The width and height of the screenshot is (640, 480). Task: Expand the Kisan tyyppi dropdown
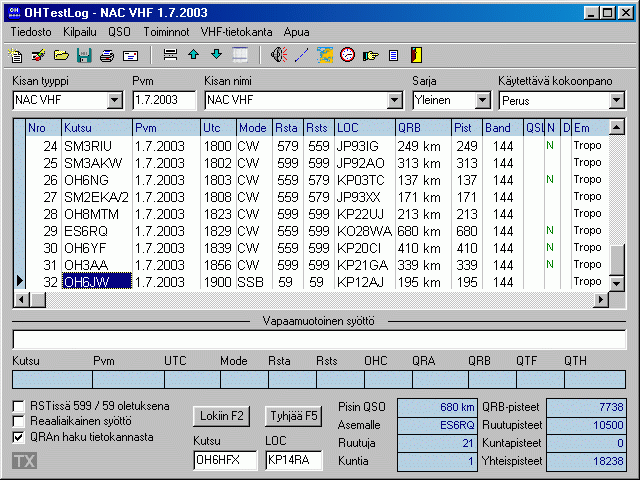pos(114,100)
